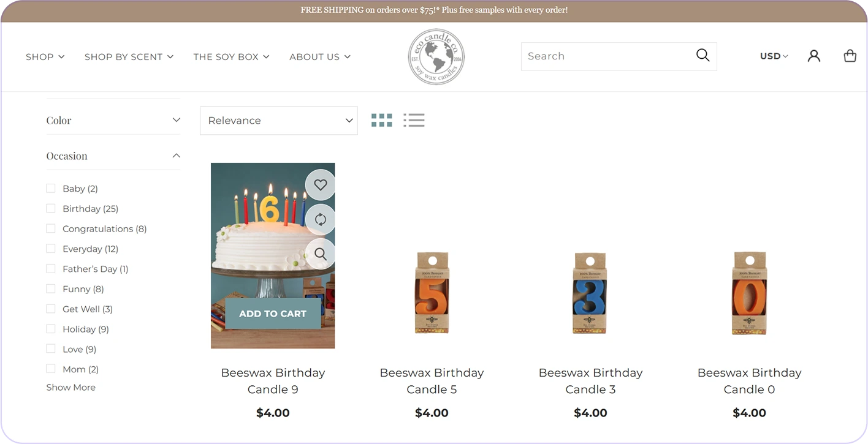
Task: Tick the Get Well checkbox
Action: [x=51, y=309]
